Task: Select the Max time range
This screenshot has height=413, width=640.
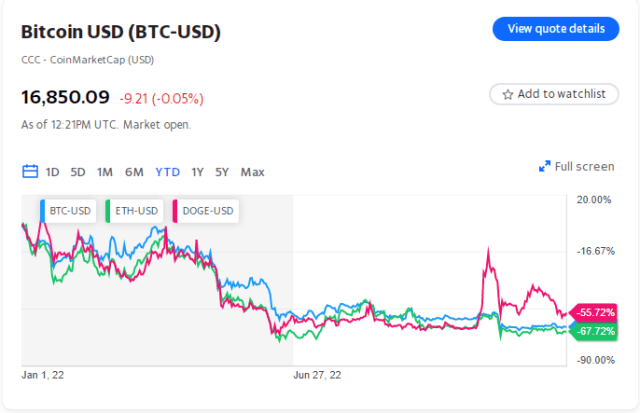Action: click(x=253, y=172)
